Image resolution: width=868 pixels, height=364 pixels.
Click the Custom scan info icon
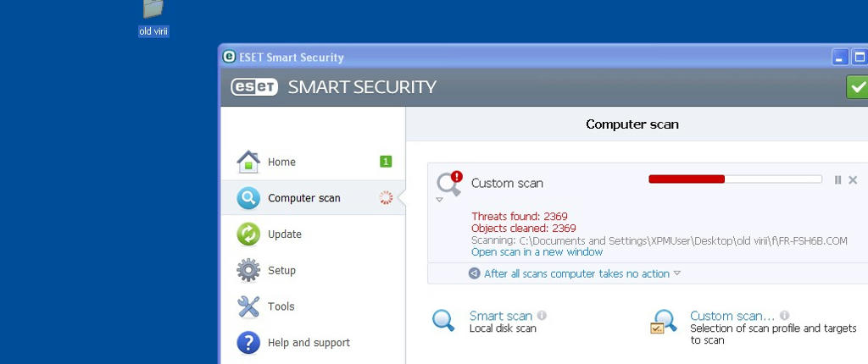click(x=784, y=315)
